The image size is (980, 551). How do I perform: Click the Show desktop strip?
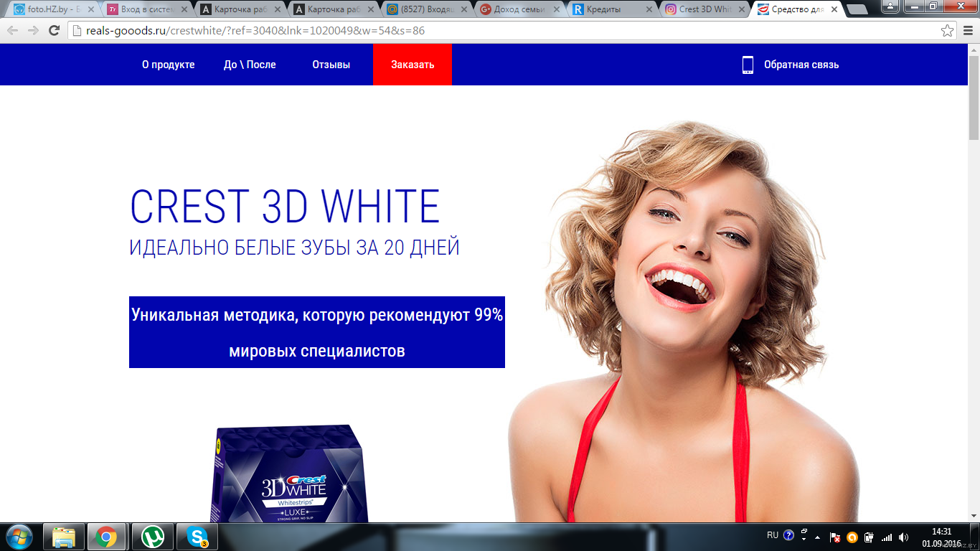(975, 537)
